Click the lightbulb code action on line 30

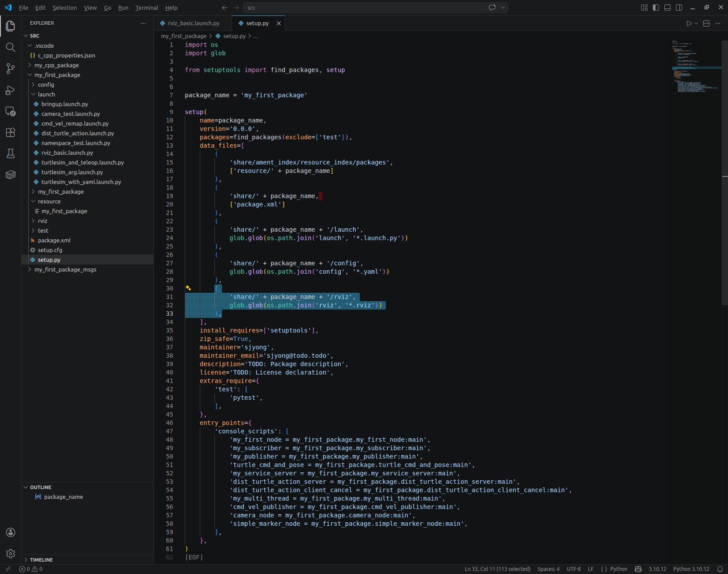pos(188,288)
